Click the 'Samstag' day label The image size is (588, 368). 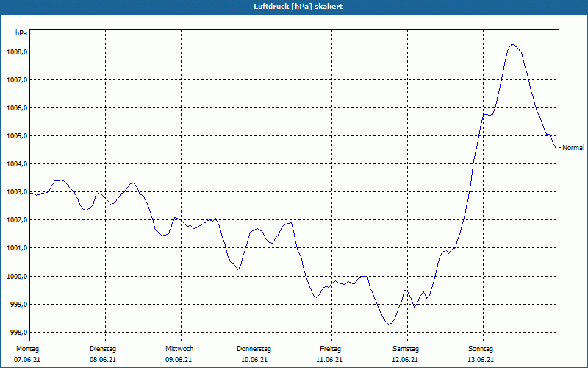coord(406,349)
